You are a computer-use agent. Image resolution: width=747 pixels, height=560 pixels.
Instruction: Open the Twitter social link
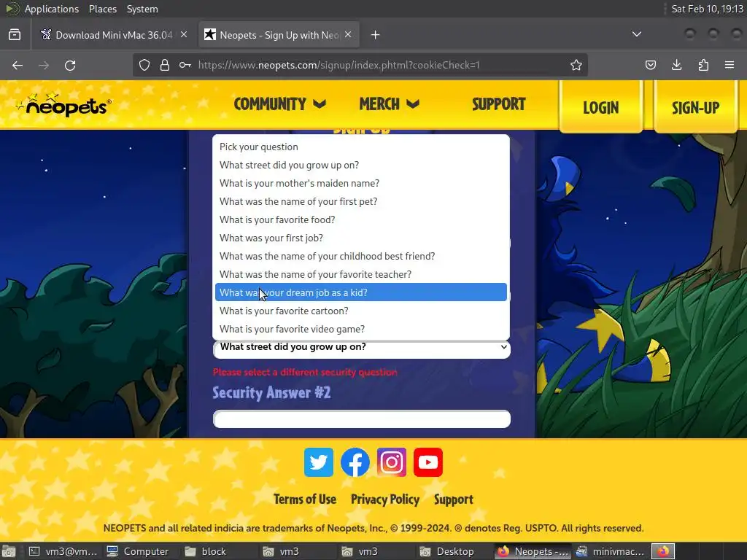[319, 462]
